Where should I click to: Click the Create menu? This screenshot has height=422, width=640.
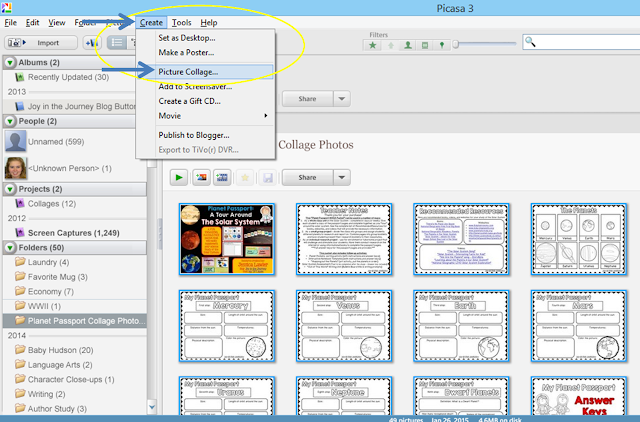tap(151, 22)
